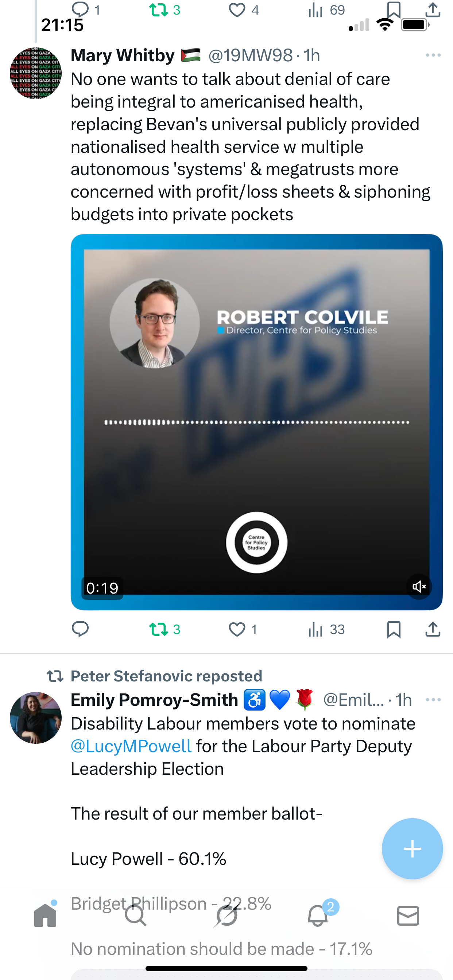Compose a new post
The image size is (453, 980).
point(412,849)
